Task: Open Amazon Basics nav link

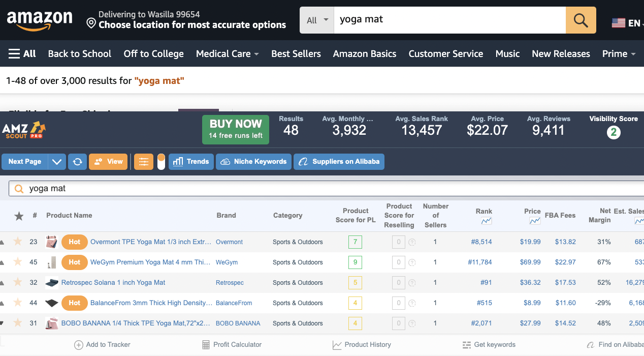Action: coord(365,53)
